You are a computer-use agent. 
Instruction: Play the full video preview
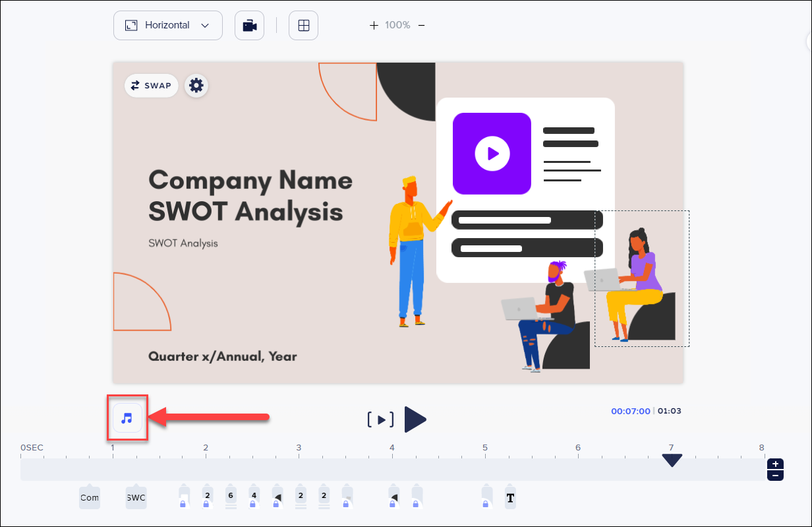[415, 419]
